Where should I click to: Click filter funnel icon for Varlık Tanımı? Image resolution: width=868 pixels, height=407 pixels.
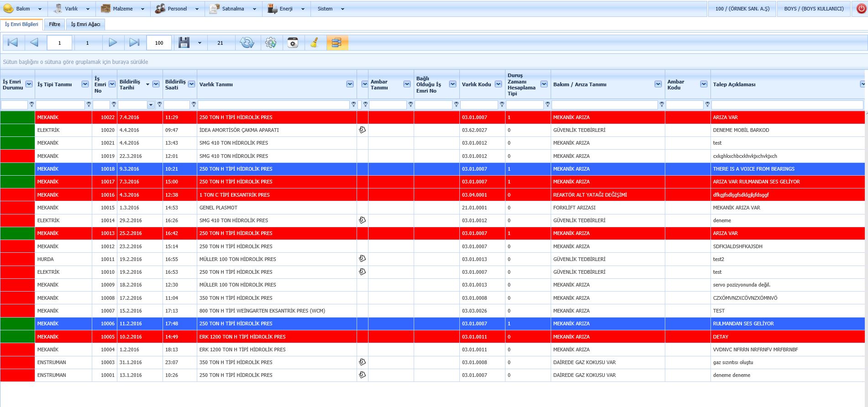click(353, 104)
